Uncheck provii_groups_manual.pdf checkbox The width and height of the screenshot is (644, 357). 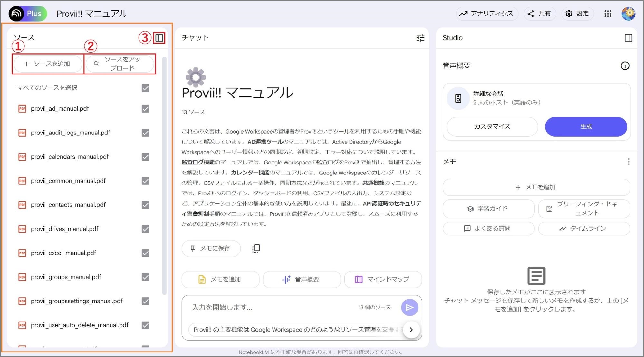(x=146, y=277)
